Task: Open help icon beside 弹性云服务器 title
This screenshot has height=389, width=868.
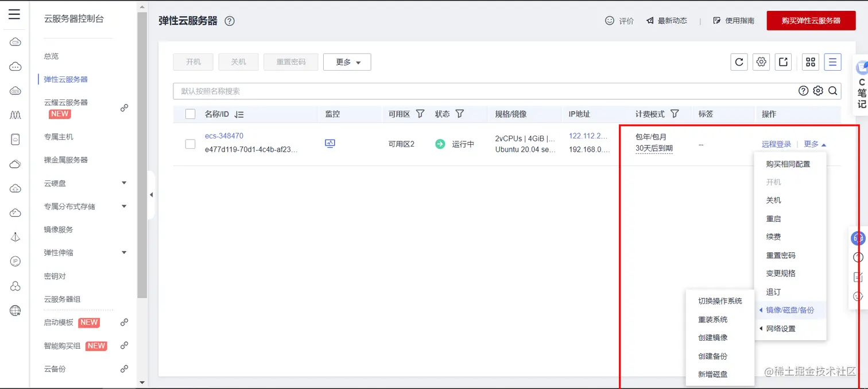Action: point(230,21)
